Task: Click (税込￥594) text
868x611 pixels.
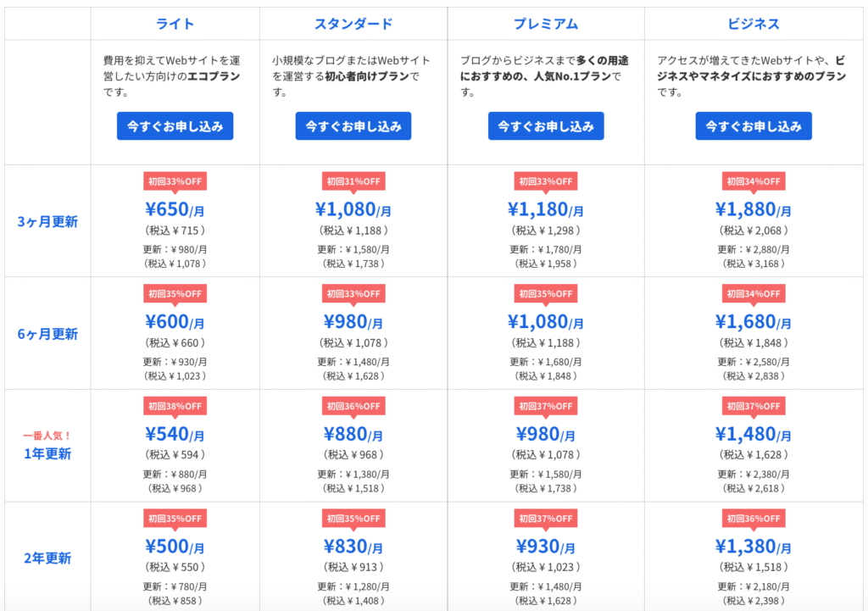Action: point(175,455)
